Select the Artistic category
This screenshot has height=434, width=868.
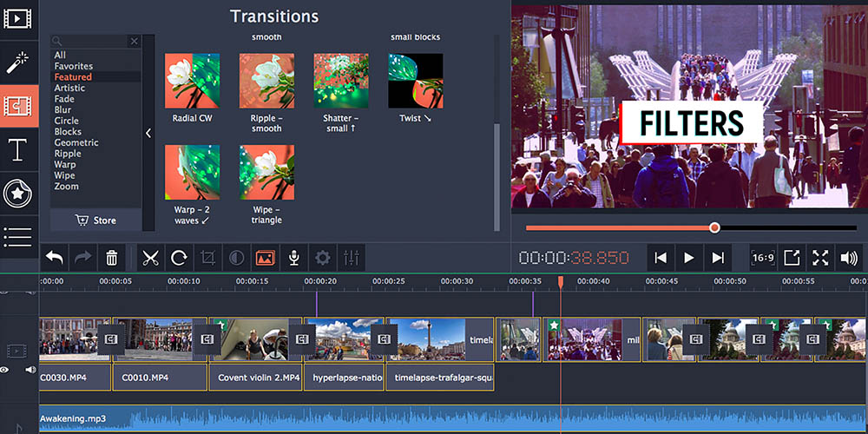69,88
